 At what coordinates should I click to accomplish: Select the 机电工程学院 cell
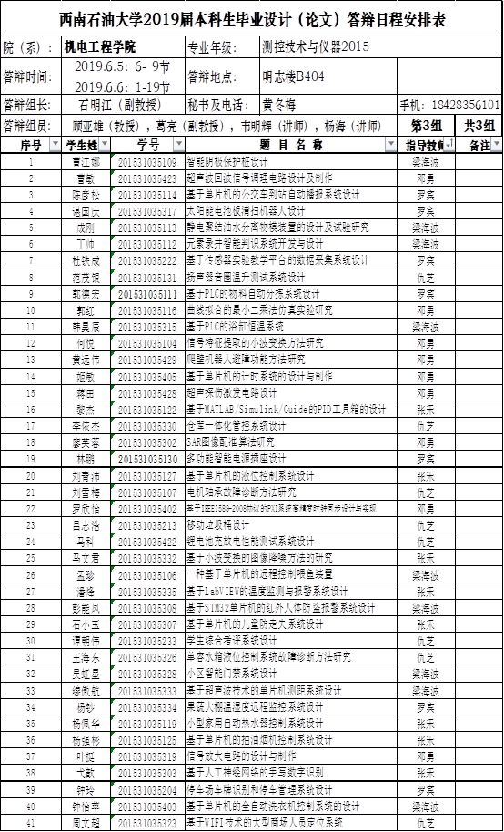click(x=123, y=47)
